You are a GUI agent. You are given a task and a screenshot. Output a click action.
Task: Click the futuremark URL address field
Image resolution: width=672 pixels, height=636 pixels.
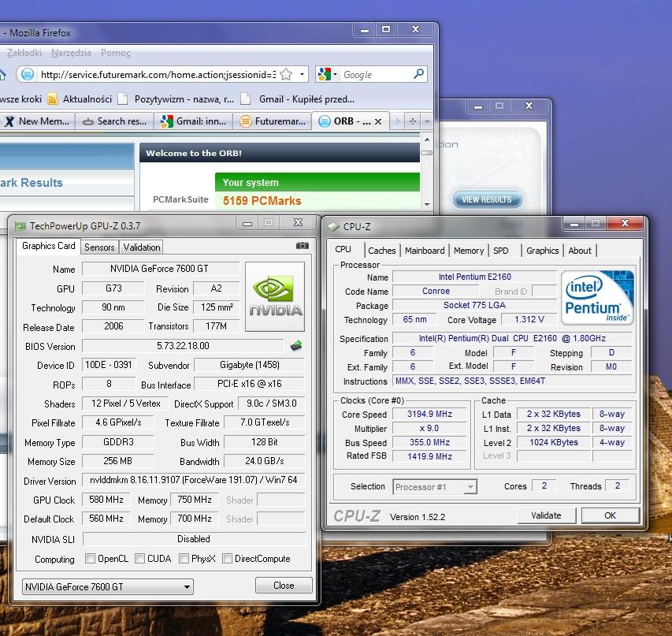pos(158,75)
